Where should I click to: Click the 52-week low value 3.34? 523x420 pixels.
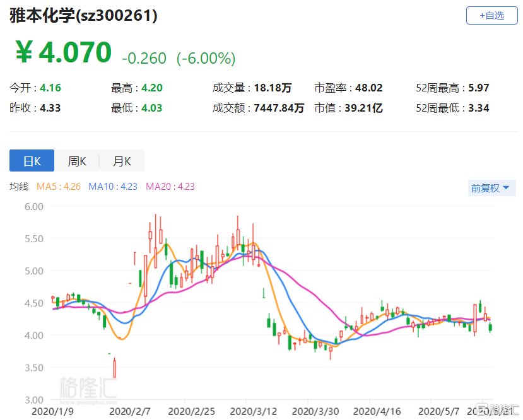[x=479, y=108]
